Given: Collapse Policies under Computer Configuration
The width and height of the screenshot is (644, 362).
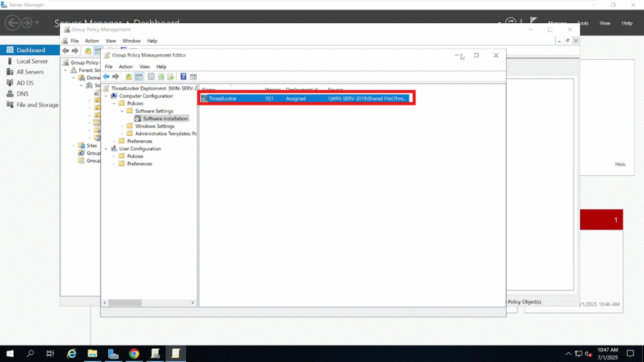Looking at the screenshot, I should pyautogui.click(x=114, y=104).
